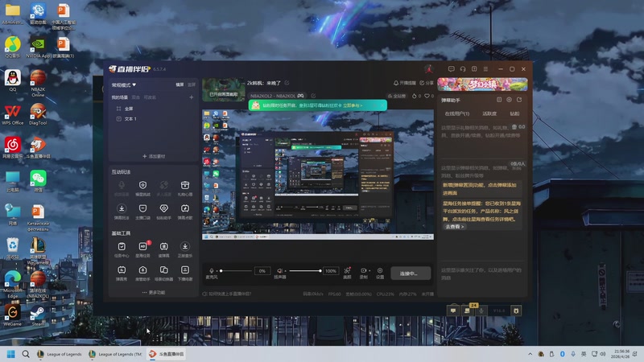This screenshot has height=362, width=644.
Task: Expand the 常规模式 mode dropdown
Action: click(124, 85)
